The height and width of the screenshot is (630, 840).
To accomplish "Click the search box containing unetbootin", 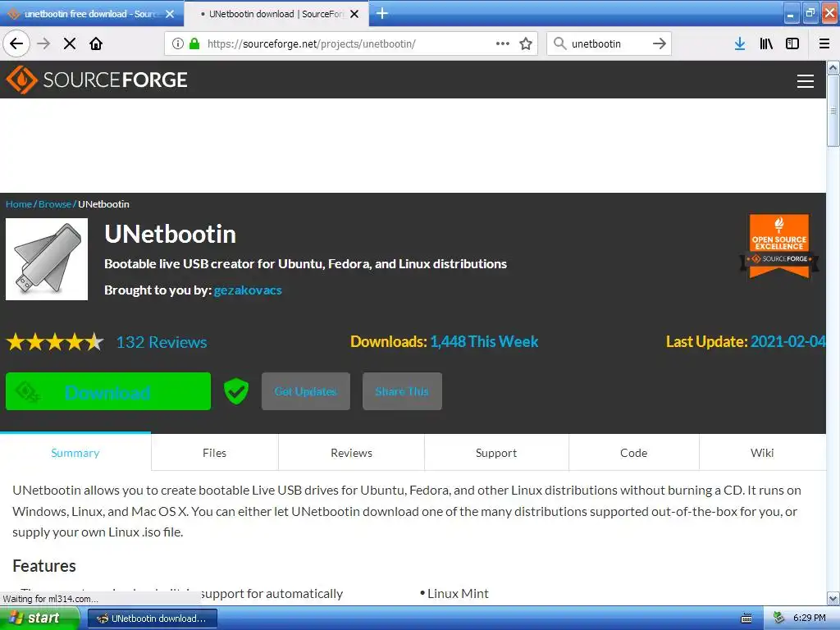I will [x=608, y=43].
